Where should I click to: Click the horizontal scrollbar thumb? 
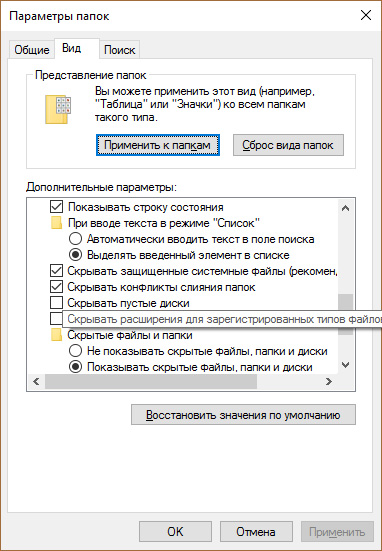coord(151,381)
